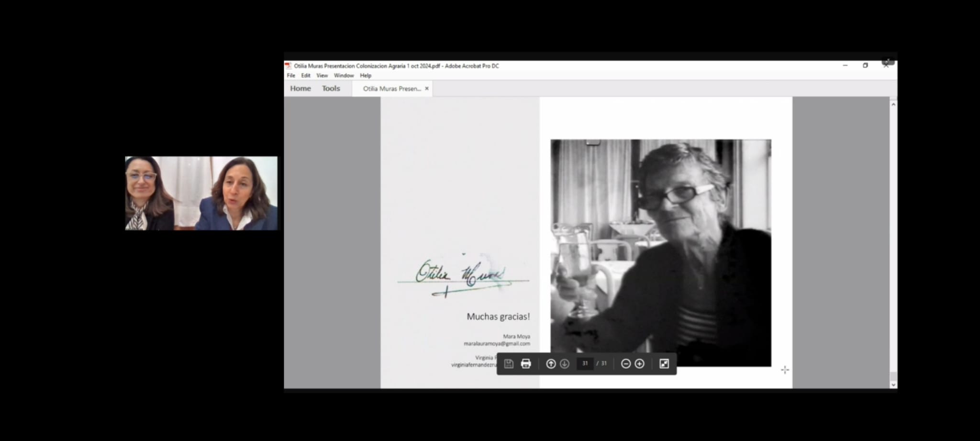This screenshot has width=980, height=441.
Task: Click the black-and-white portrait photo
Action: [661, 253]
